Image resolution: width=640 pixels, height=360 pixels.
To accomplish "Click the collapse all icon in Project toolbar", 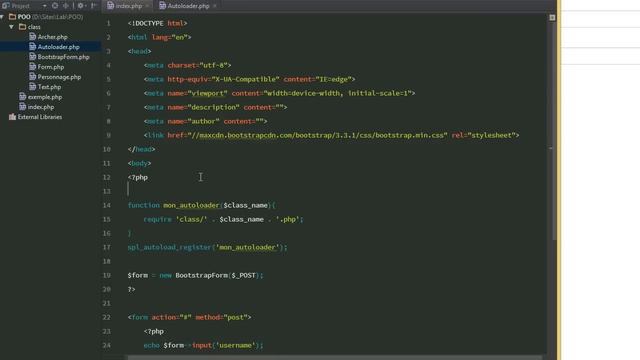I will pyautogui.click(x=66, y=6).
